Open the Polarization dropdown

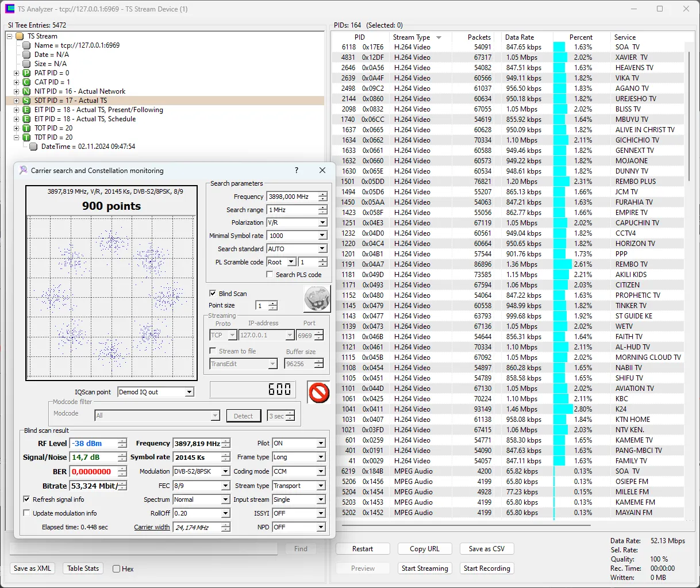click(x=322, y=222)
